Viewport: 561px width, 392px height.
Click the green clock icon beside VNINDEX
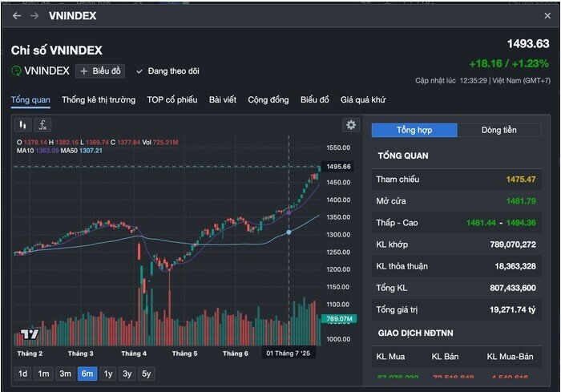pos(16,71)
